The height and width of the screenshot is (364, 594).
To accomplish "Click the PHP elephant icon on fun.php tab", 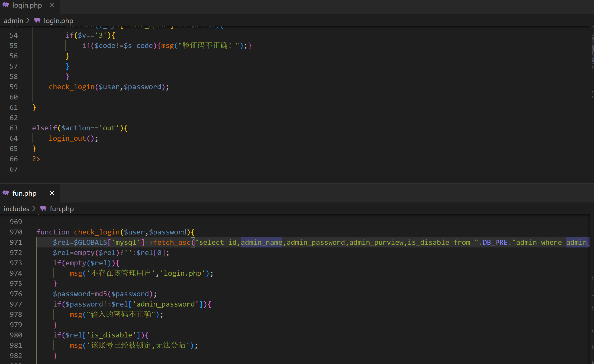I will tap(6, 193).
